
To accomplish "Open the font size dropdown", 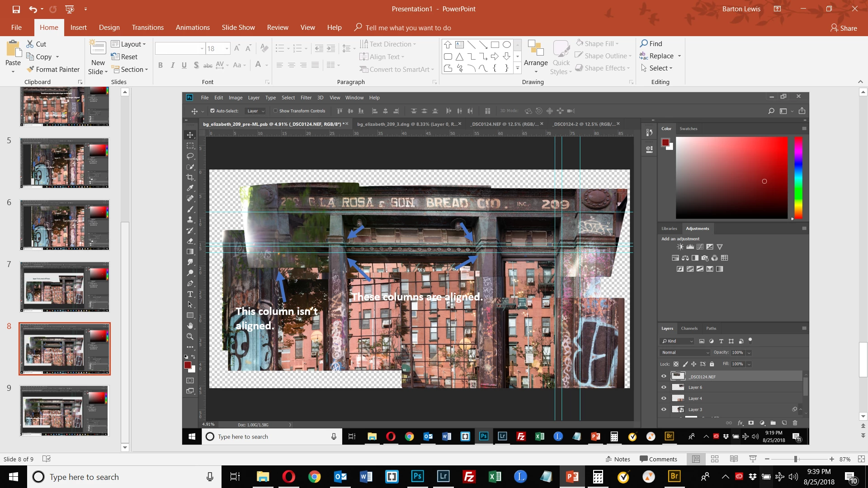I will click(x=226, y=48).
